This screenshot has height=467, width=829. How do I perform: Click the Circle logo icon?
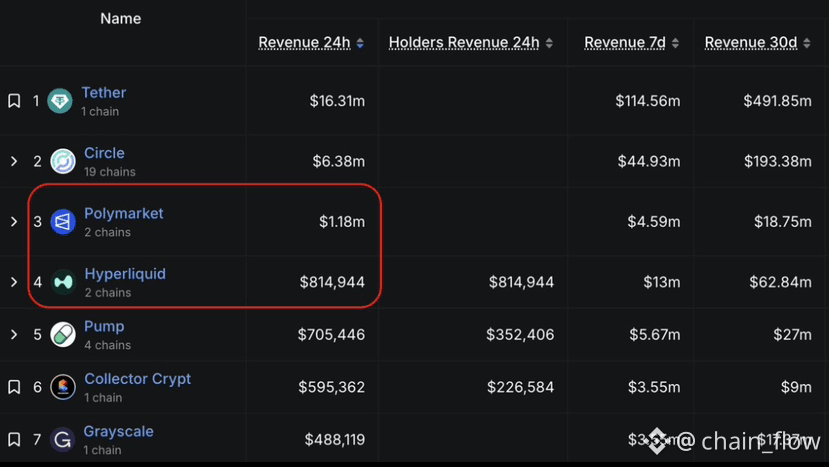click(x=63, y=161)
